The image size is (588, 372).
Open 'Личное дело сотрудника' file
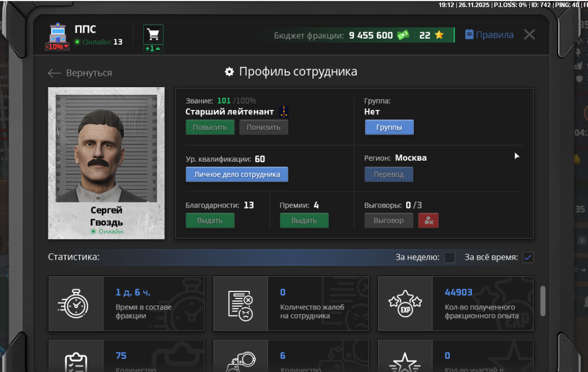pyautogui.click(x=237, y=174)
